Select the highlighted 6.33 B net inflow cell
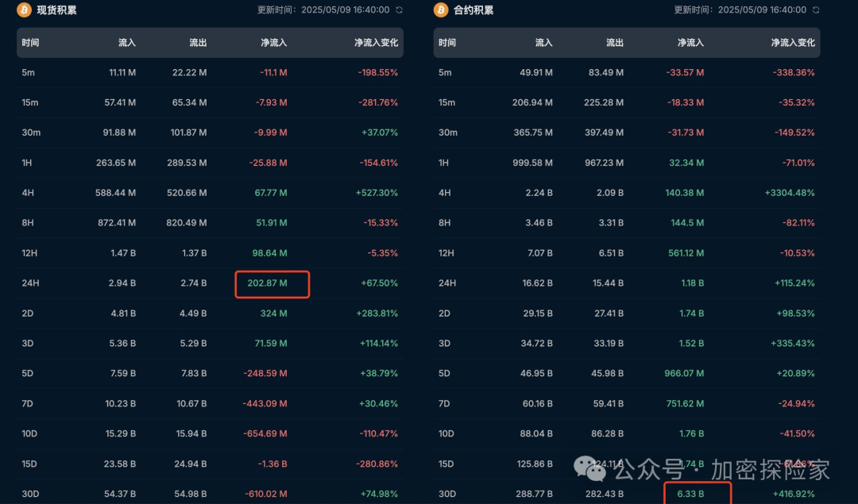The height and width of the screenshot is (504, 858). pyautogui.click(x=689, y=494)
